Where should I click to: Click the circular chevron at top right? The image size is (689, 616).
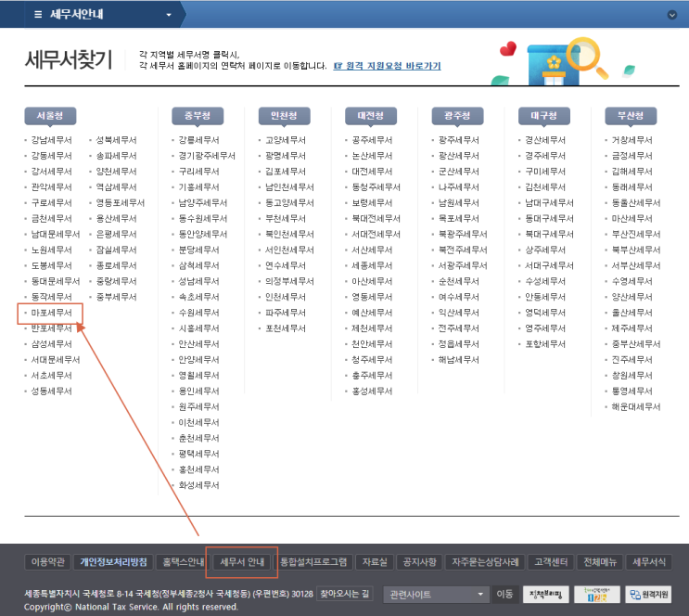tap(672, 15)
